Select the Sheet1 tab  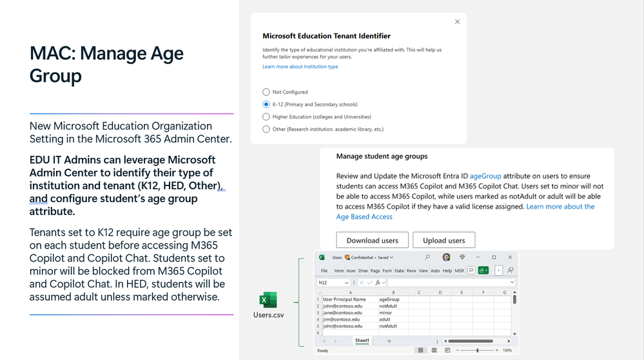click(362, 341)
